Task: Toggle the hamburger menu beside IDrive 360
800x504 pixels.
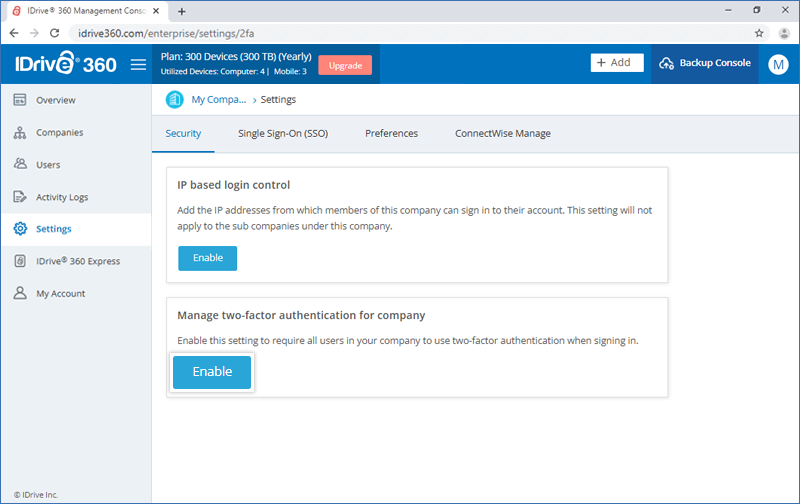Action: point(138,65)
